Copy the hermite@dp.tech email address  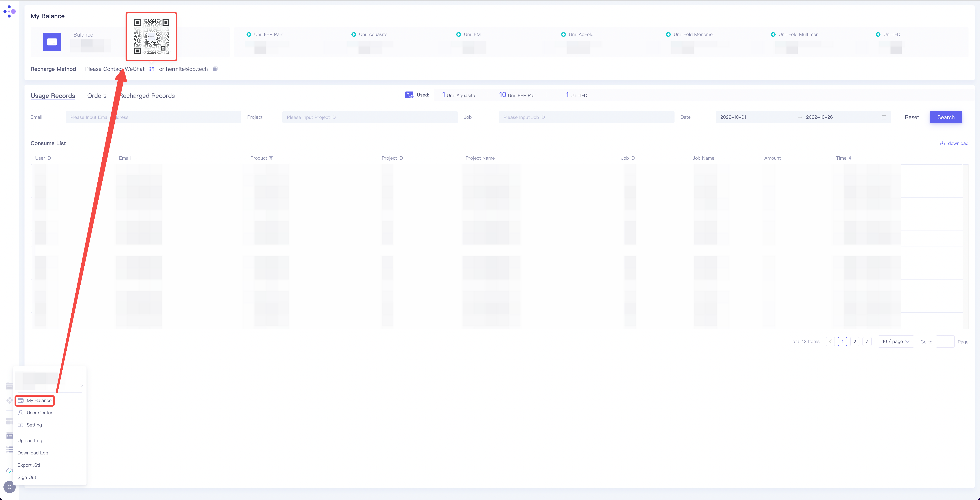click(215, 69)
